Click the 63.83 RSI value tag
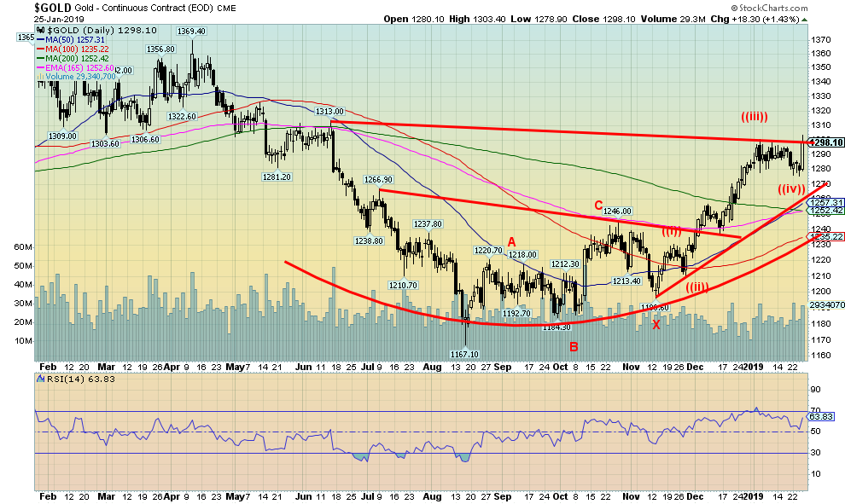 click(x=821, y=417)
